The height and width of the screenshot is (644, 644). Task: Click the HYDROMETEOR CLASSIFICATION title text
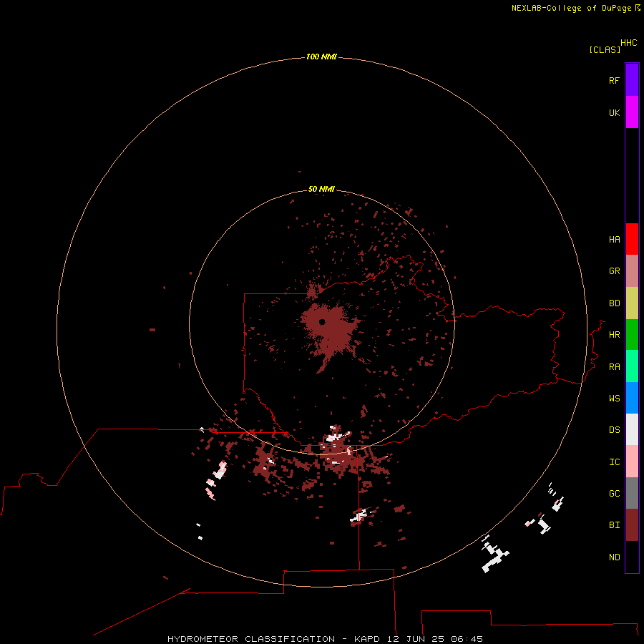[x=251, y=639]
